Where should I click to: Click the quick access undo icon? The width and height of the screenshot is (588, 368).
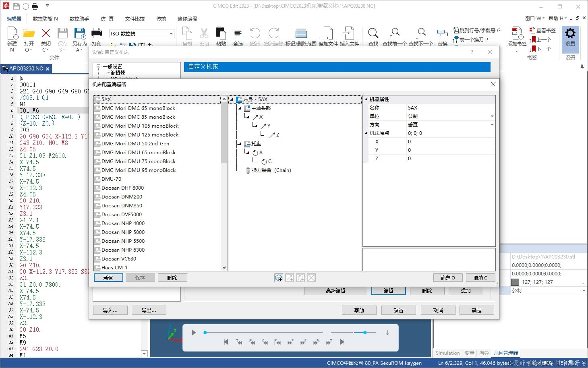[26, 6]
